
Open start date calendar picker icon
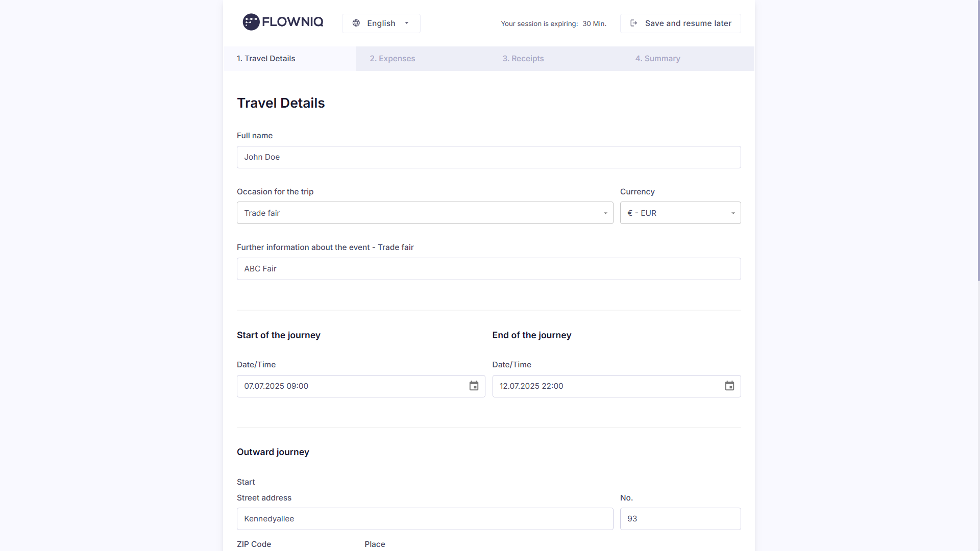click(x=474, y=386)
